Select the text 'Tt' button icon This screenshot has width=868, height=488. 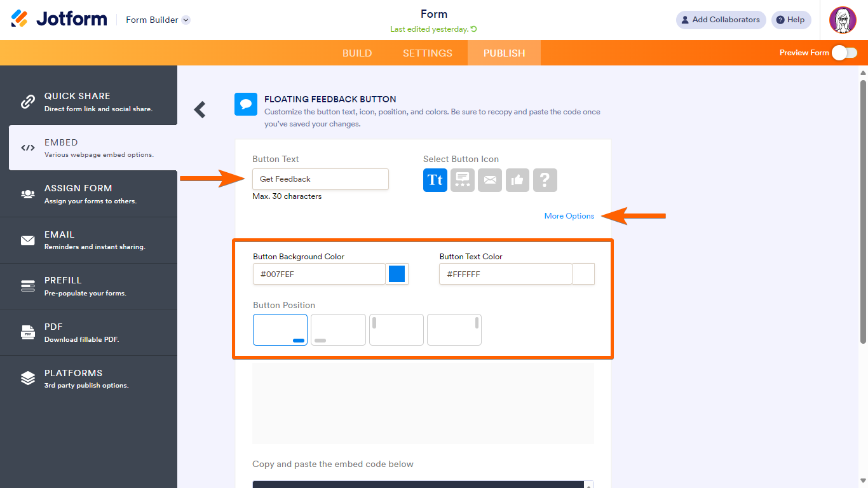435,180
